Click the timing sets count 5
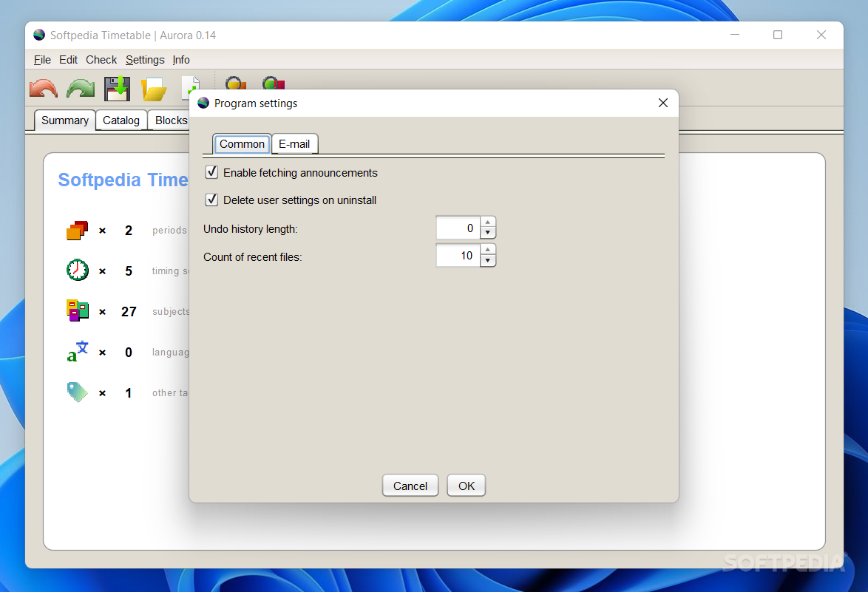 point(129,271)
